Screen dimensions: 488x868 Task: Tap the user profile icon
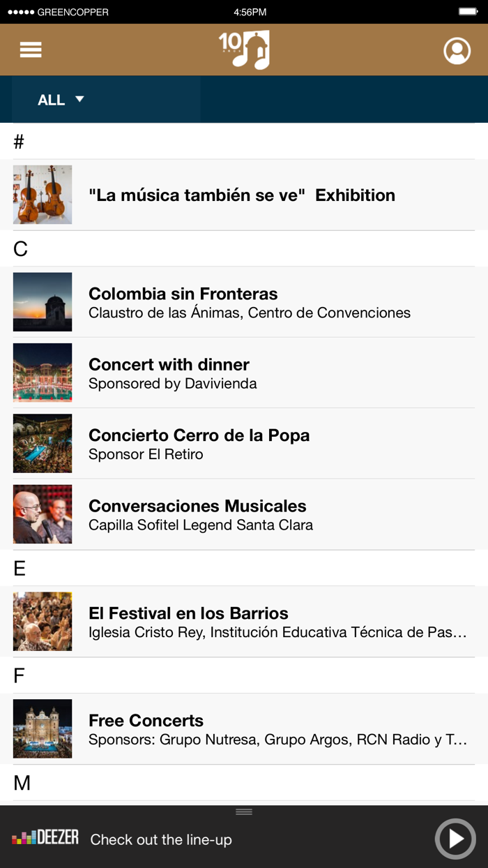pyautogui.click(x=457, y=50)
